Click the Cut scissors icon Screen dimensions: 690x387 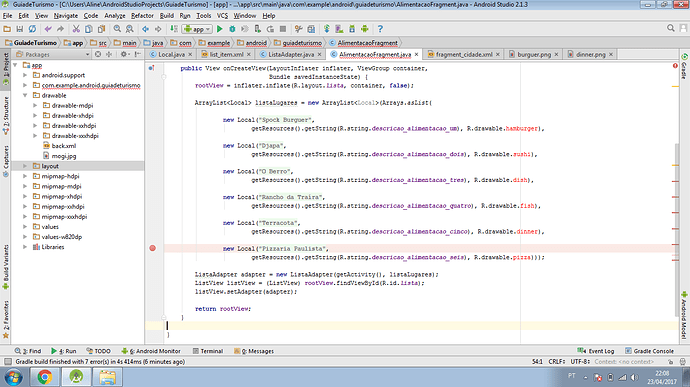(76, 29)
